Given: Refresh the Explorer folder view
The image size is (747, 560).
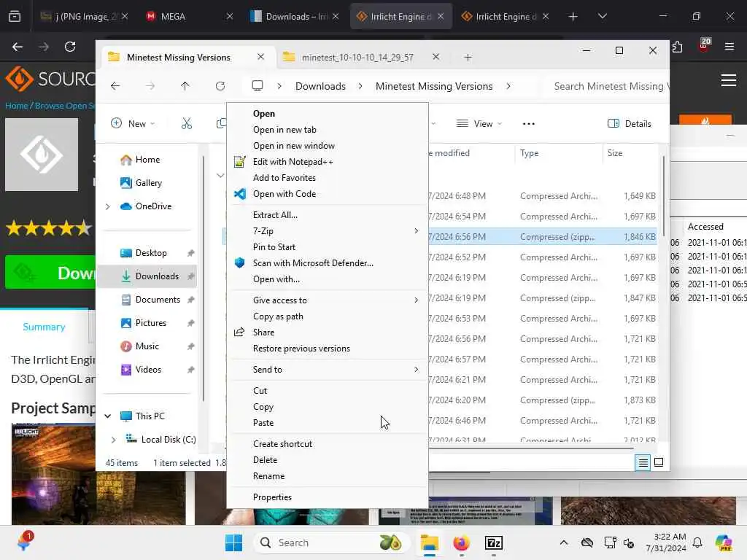Looking at the screenshot, I should coord(220,86).
